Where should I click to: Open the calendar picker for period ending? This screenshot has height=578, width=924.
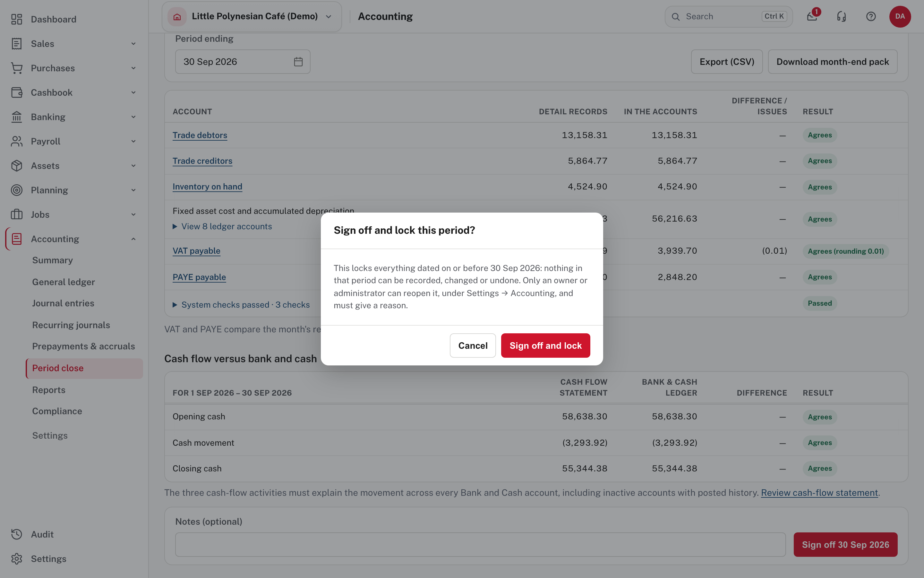pos(298,62)
